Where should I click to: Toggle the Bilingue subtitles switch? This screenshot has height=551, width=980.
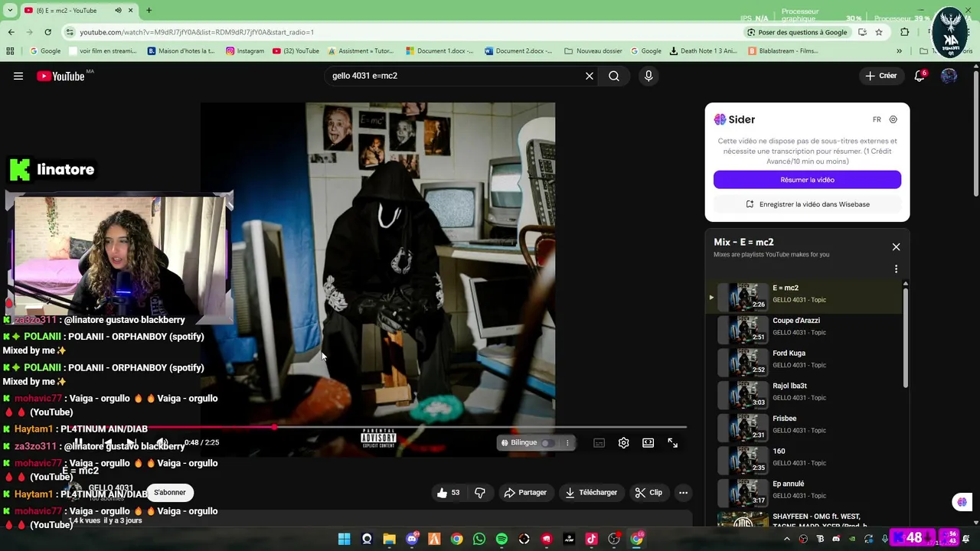(x=547, y=443)
